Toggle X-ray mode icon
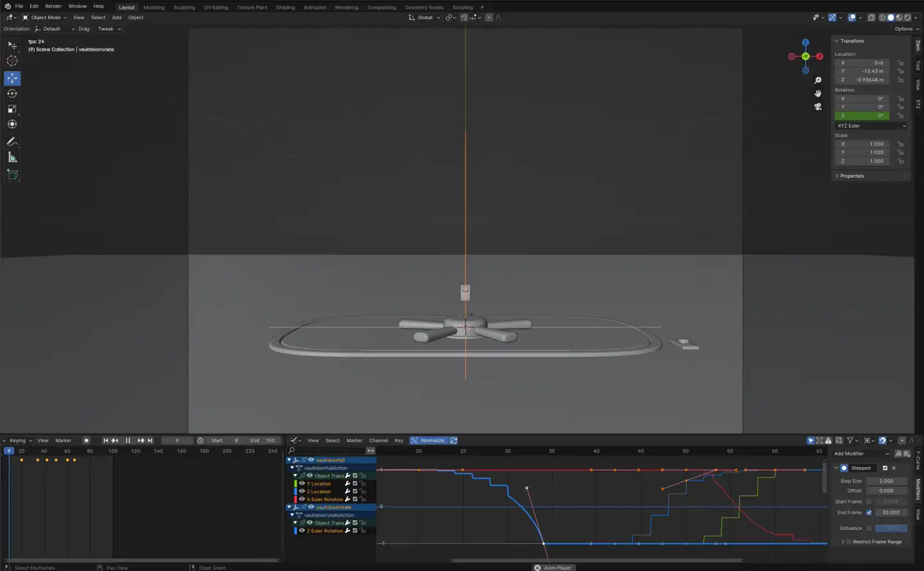This screenshot has height=571, width=924. tap(871, 18)
